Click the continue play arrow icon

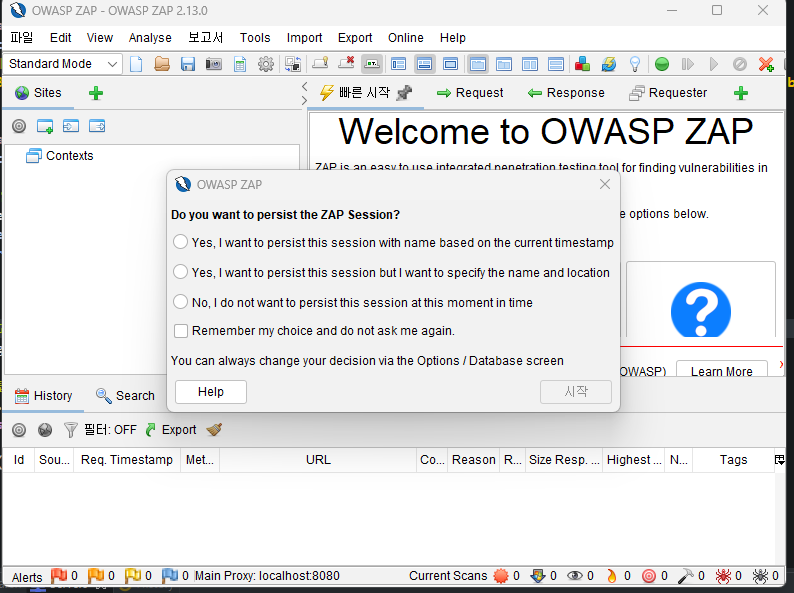tap(714, 64)
